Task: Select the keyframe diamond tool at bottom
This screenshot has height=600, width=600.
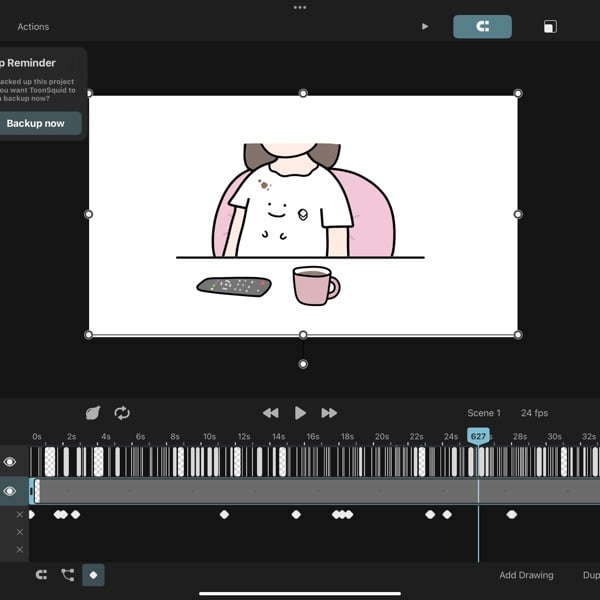Action: point(93,575)
